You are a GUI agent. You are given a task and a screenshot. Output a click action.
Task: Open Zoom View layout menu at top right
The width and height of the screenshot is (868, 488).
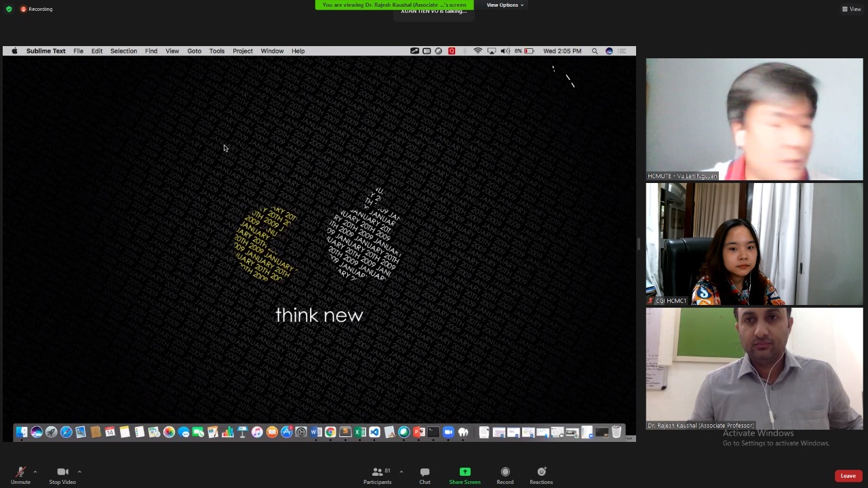coord(852,9)
